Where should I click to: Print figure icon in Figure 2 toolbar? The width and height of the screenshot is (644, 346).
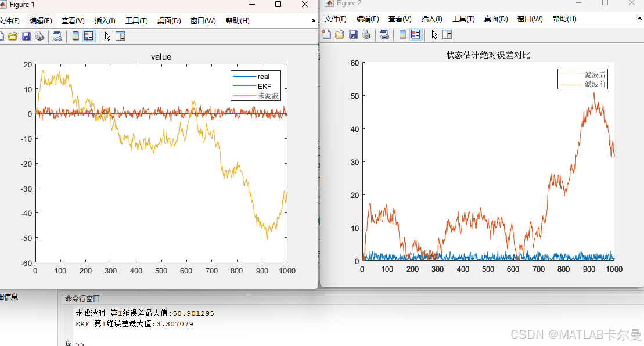coord(366,34)
